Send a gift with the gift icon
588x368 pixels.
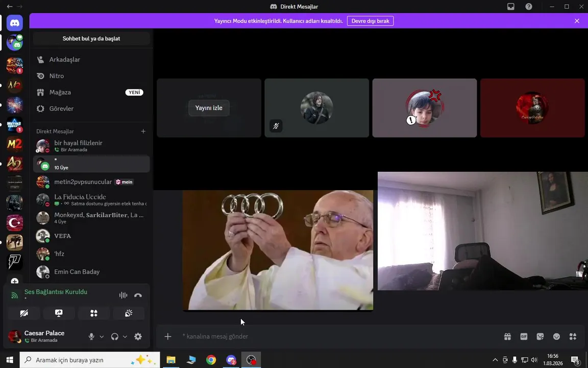tap(507, 336)
